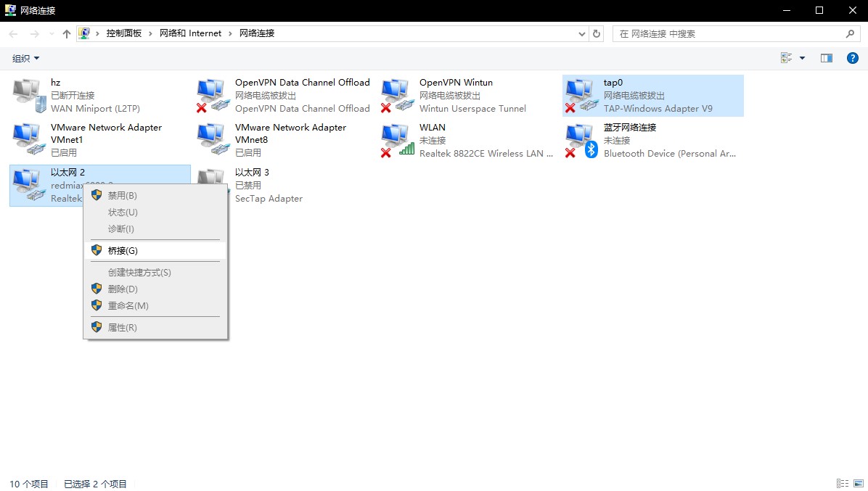Open the help question mark icon
Image resolution: width=868 pixels, height=491 pixels.
pos(853,58)
